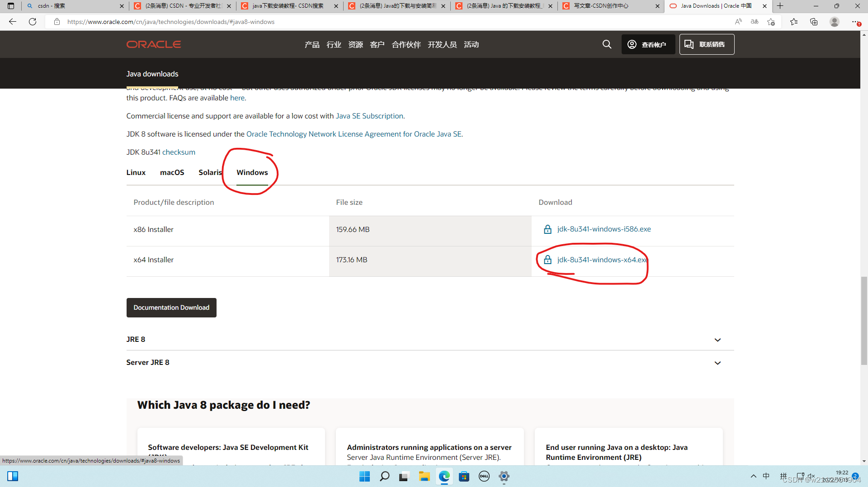Switch to csdn - 搜索 browser tab
Screen dimensions: 868x487
click(x=75, y=6)
